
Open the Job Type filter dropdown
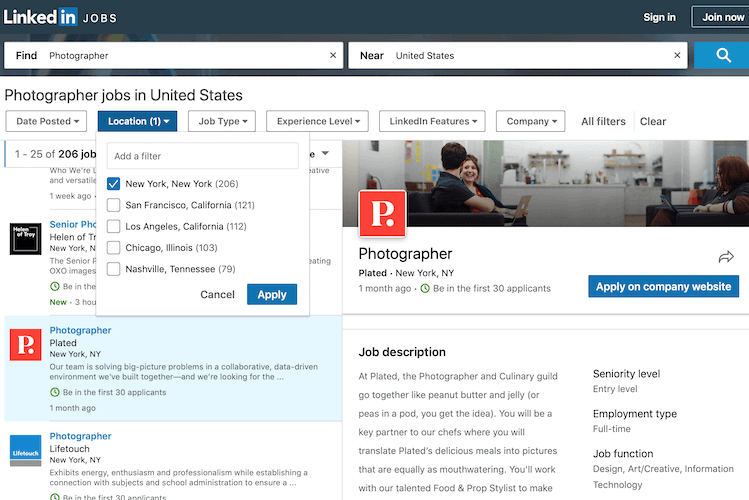pos(222,121)
